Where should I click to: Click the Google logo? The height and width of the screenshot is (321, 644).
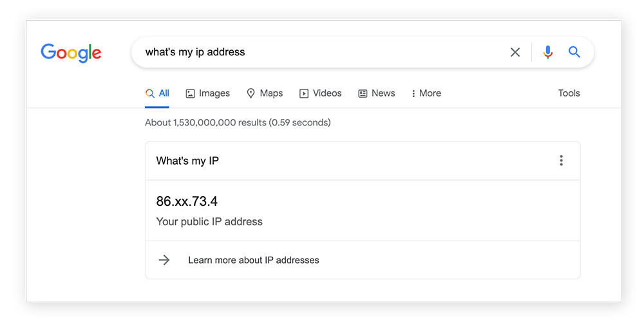pyautogui.click(x=71, y=53)
